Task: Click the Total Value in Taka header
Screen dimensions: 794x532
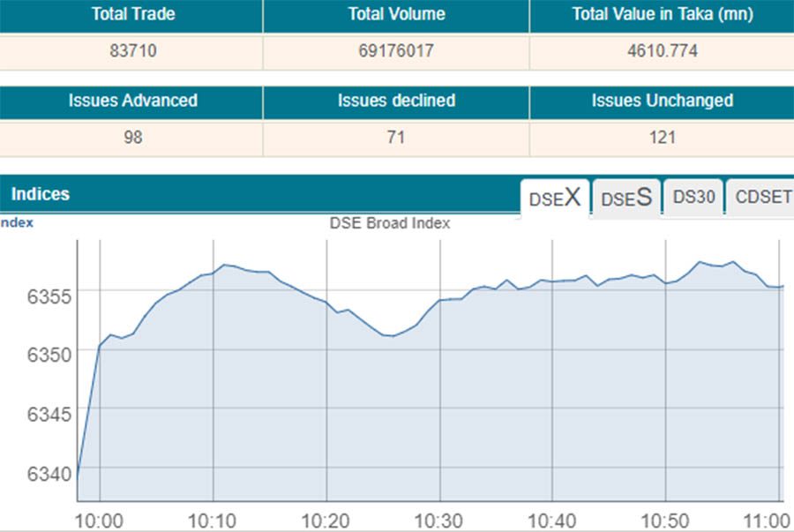Action: coord(660,14)
